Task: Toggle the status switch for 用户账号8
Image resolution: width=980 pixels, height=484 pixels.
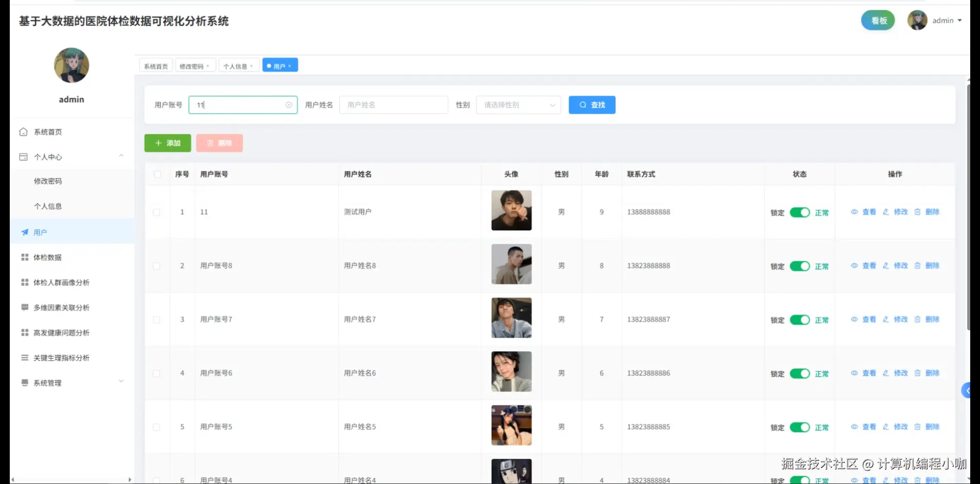Action: (800, 266)
